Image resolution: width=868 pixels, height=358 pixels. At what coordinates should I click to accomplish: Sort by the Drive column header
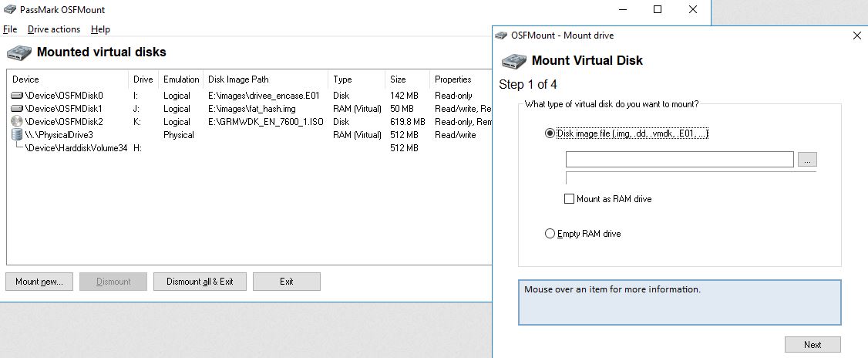143,79
